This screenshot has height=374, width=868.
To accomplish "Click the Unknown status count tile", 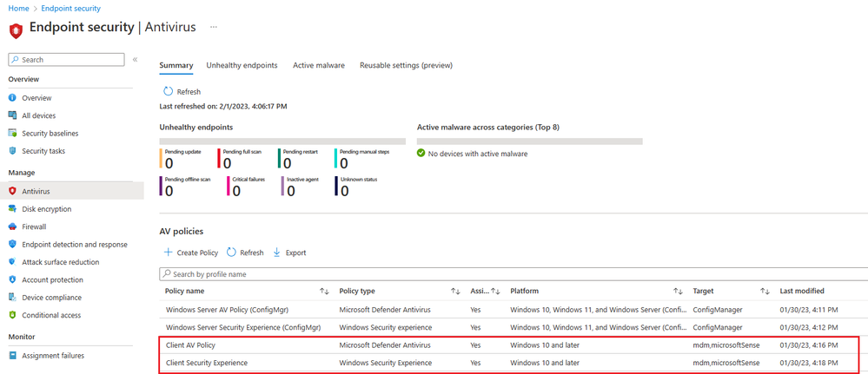I will pos(356,187).
